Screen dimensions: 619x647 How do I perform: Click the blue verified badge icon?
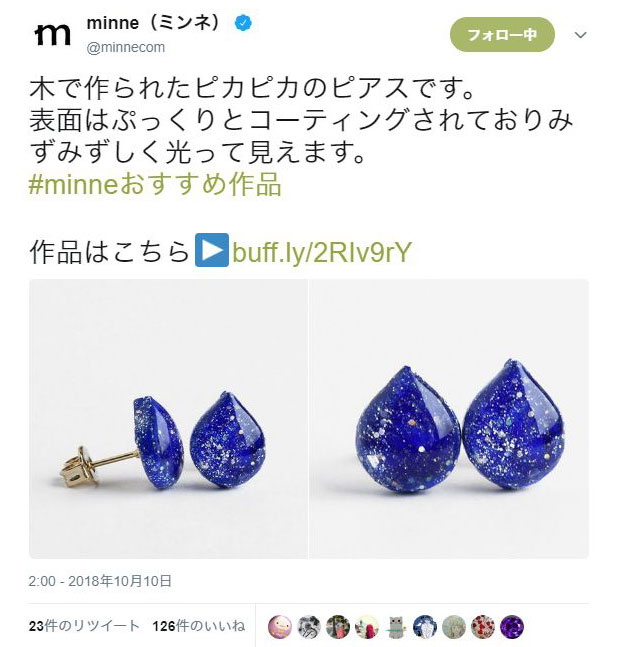pyautogui.click(x=243, y=23)
